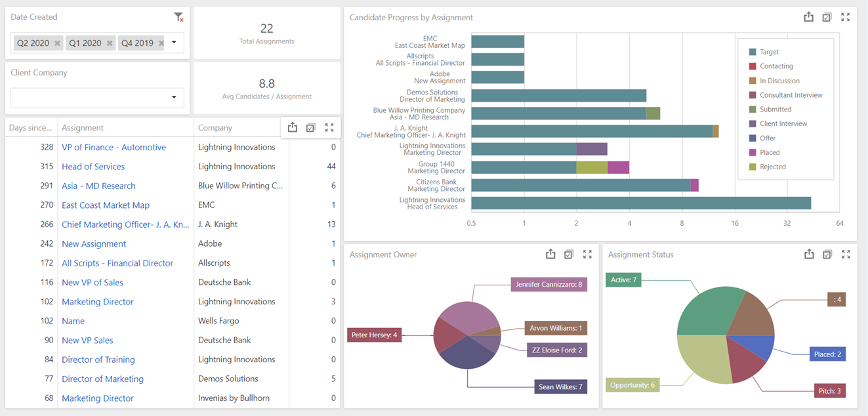Enable multi-select on the Candidate Progress chart
868x416 pixels.
[827, 16]
